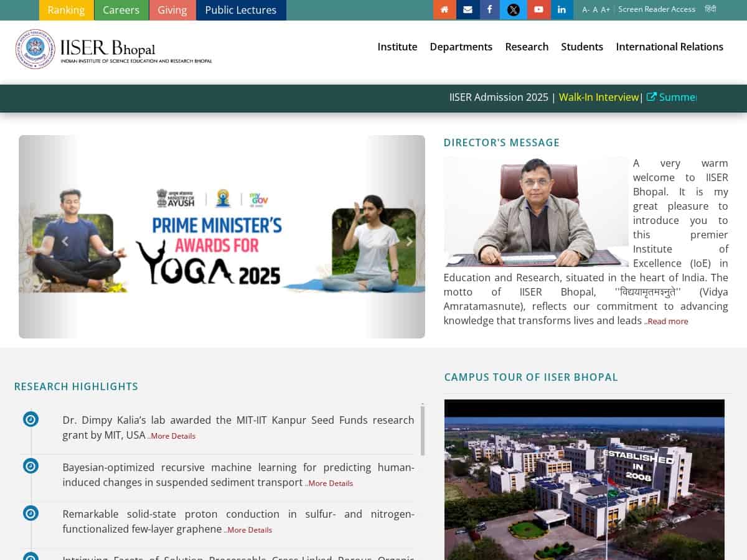The height and width of the screenshot is (560, 747).
Task: Expand the Departments menu
Action: 461,47
